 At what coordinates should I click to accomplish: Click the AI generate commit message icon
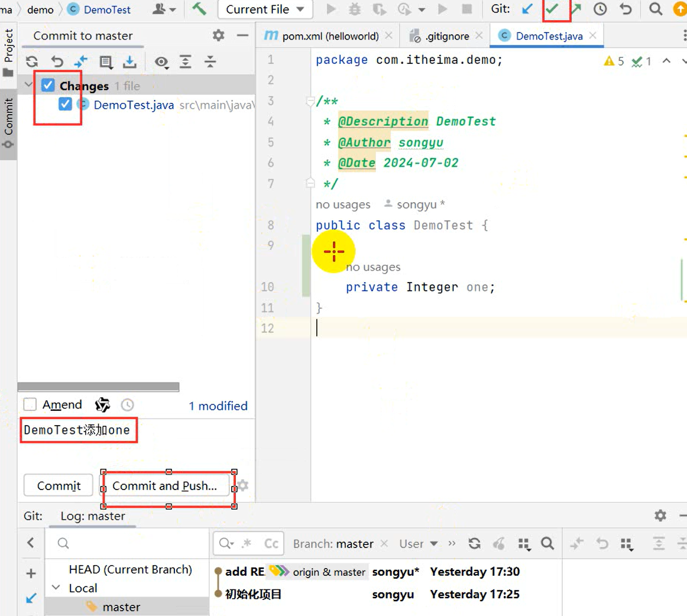coord(102,405)
